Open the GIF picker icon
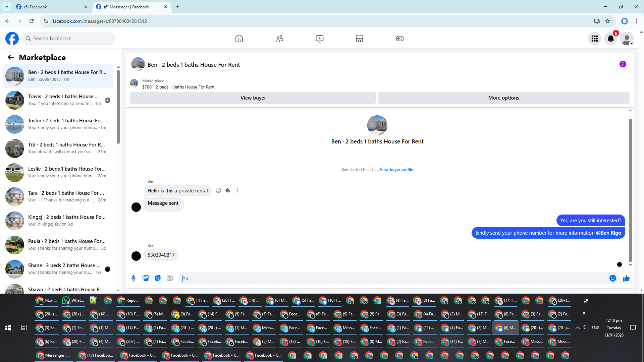This screenshot has height=362, width=644. (170, 278)
